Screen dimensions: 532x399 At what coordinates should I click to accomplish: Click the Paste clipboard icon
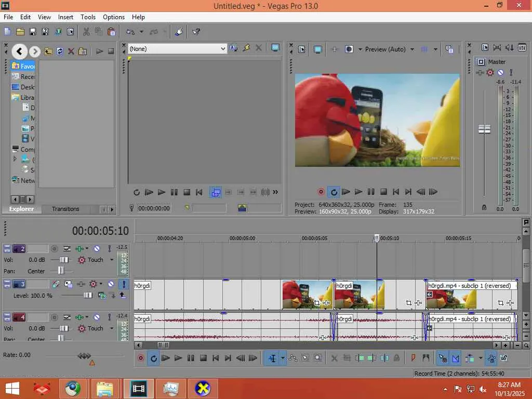coord(111,32)
